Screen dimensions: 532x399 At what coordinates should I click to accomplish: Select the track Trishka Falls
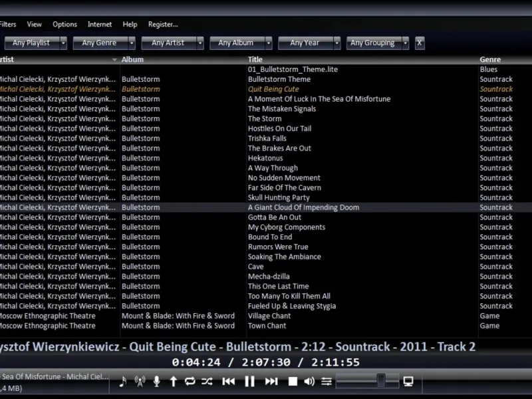(x=267, y=138)
